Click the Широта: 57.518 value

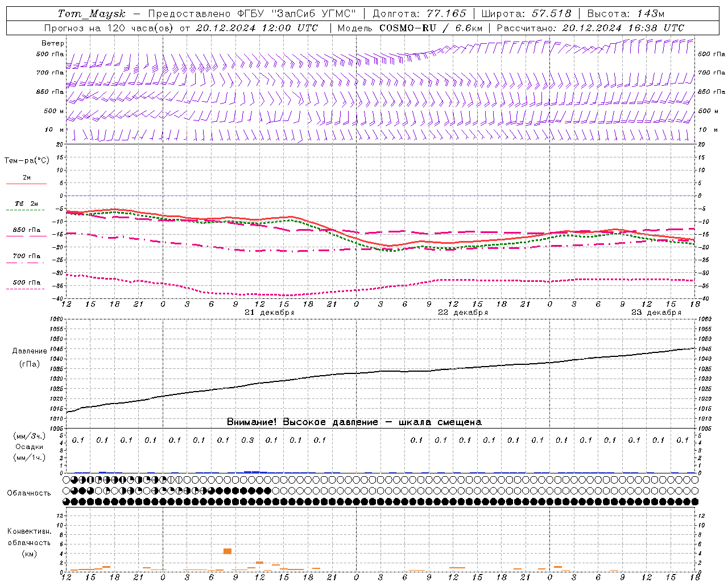click(526, 14)
